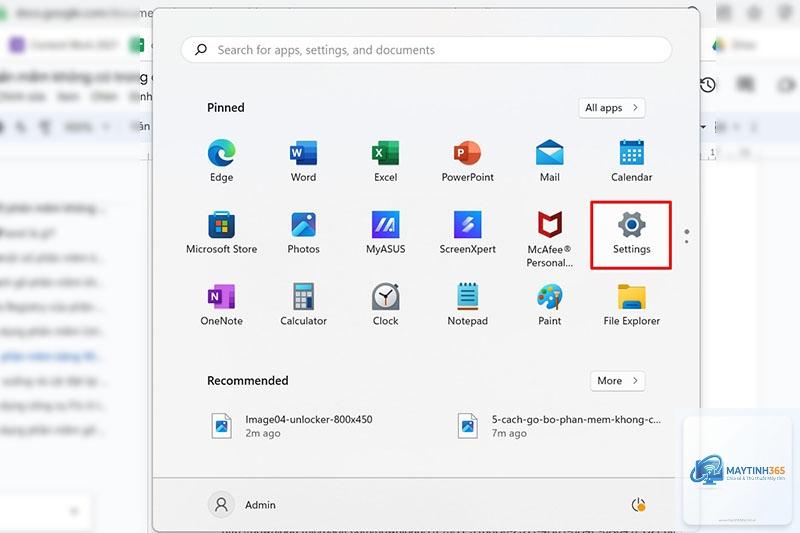
Task: Click the magnifier search icon
Action: click(201, 49)
